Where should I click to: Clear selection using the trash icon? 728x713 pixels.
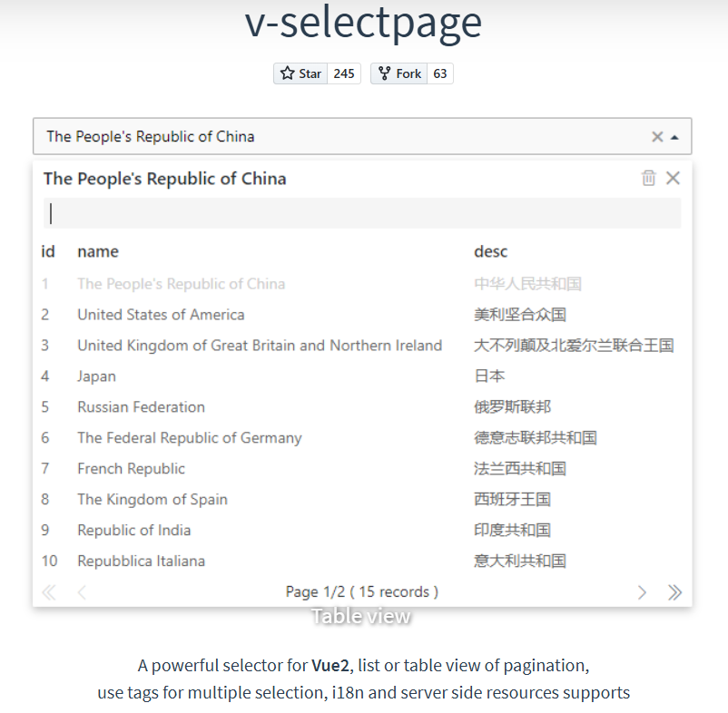pos(648,178)
